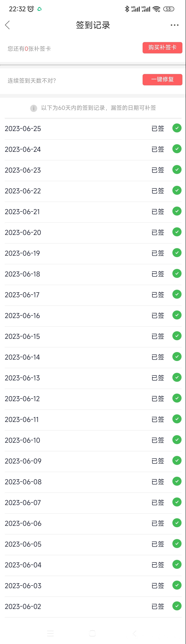Tap the back arrow in header
This screenshot has height=644, width=186.
point(7,25)
